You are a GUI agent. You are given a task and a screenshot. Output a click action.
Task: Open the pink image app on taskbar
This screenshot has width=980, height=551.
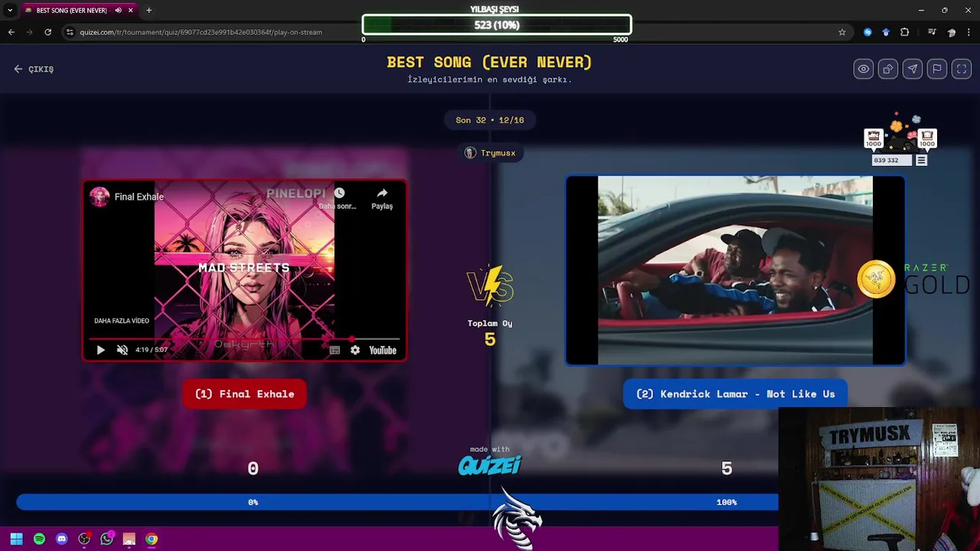(x=129, y=539)
